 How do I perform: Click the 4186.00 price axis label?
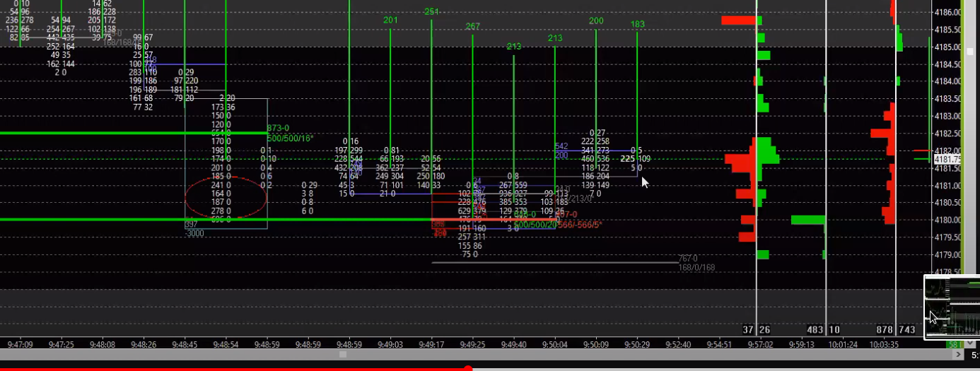[x=947, y=13]
